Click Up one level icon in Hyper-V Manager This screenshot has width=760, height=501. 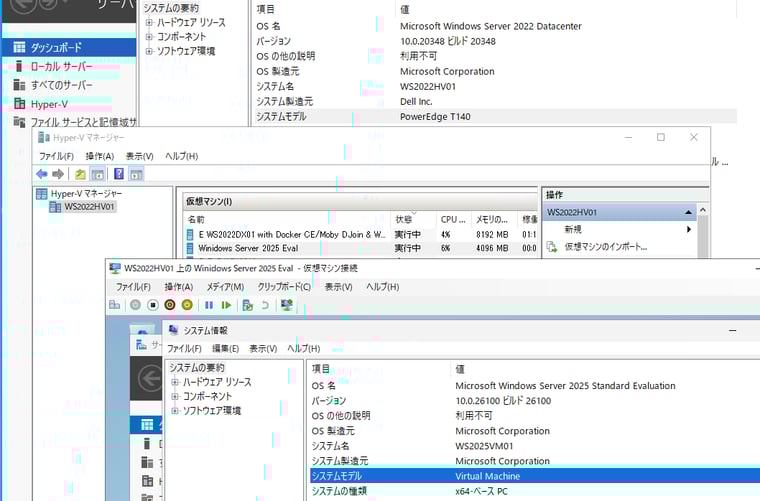[80, 174]
